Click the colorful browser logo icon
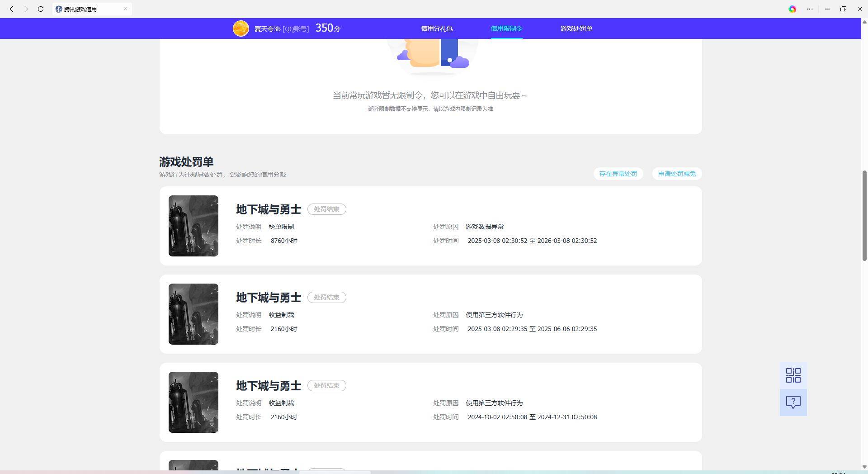868x474 pixels. coord(792,9)
